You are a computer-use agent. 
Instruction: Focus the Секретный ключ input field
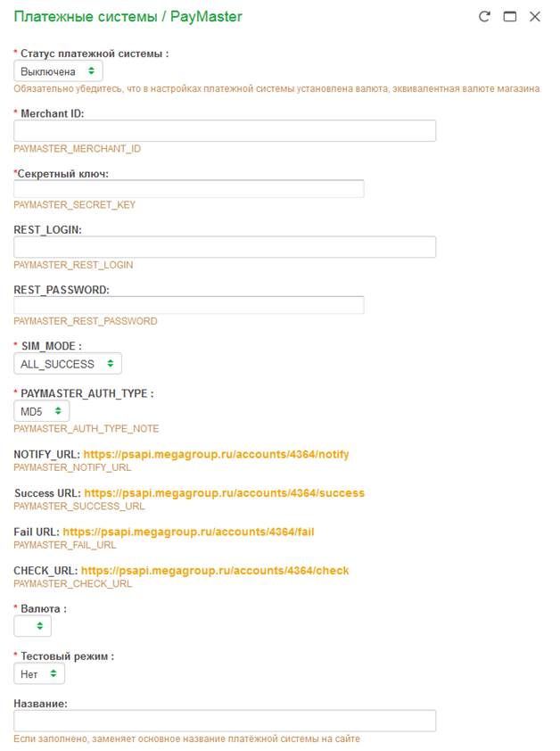point(189,188)
